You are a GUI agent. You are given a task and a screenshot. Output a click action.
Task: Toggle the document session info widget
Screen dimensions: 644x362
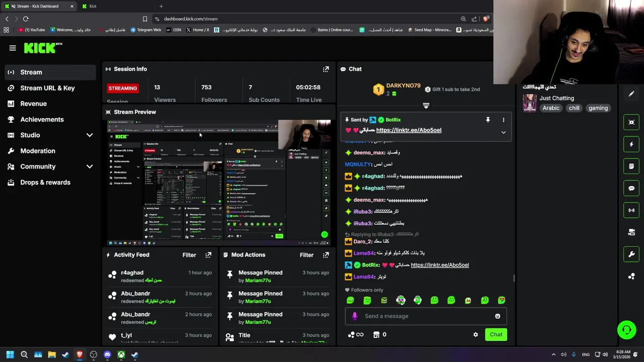tap(631, 166)
